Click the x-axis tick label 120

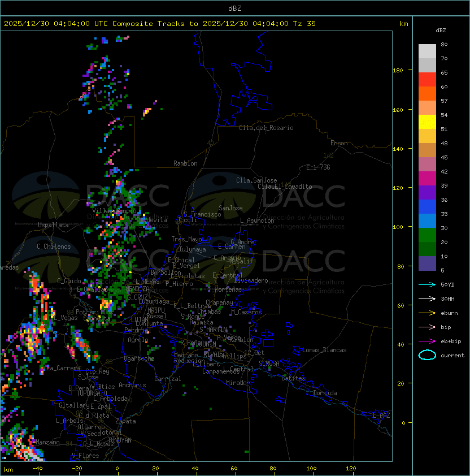coord(351,469)
